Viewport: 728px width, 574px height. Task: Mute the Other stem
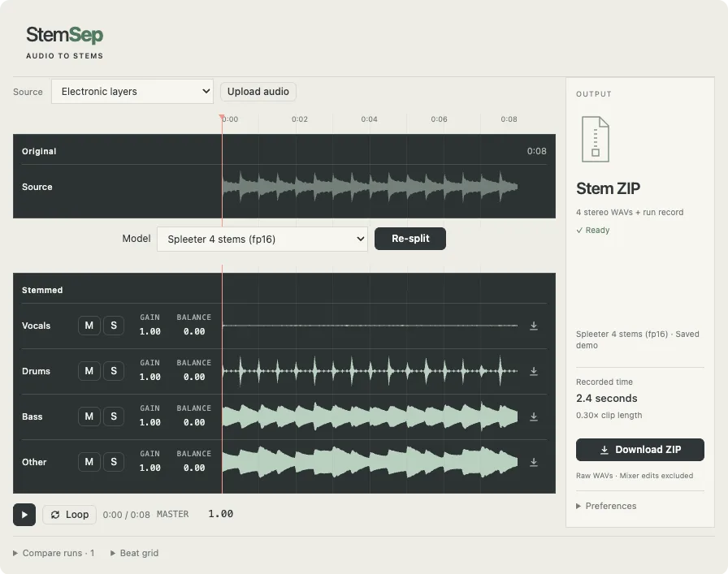(x=89, y=462)
